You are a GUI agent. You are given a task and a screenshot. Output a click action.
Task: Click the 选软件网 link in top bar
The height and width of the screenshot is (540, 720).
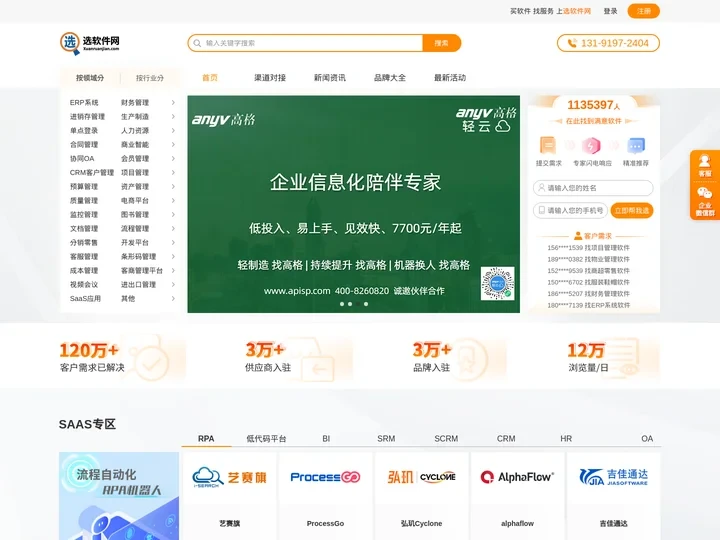point(577,11)
